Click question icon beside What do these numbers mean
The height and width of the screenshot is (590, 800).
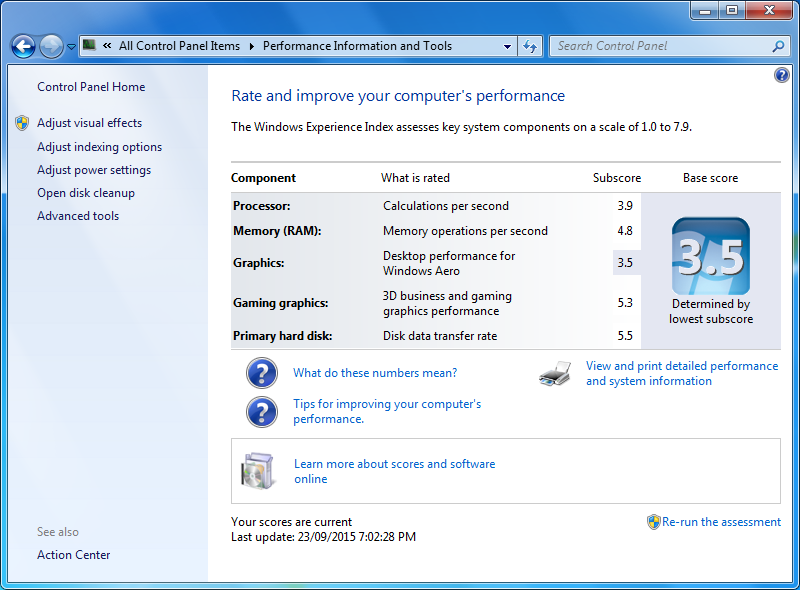(262, 373)
